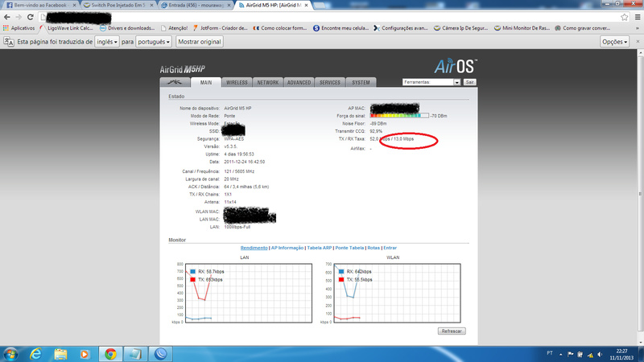Close the translation bar with its X
This screenshot has height=362, width=644.
pyautogui.click(x=638, y=42)
